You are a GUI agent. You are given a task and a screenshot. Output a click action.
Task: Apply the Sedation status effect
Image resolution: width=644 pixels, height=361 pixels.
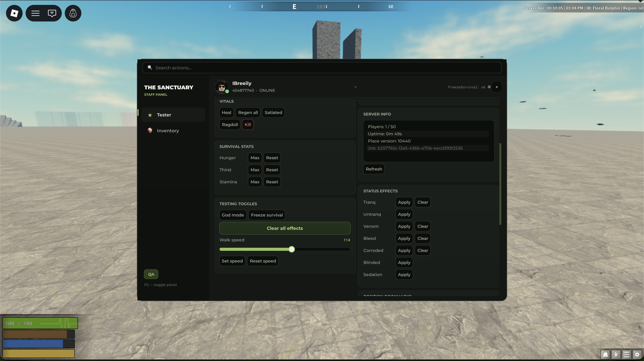404,275
